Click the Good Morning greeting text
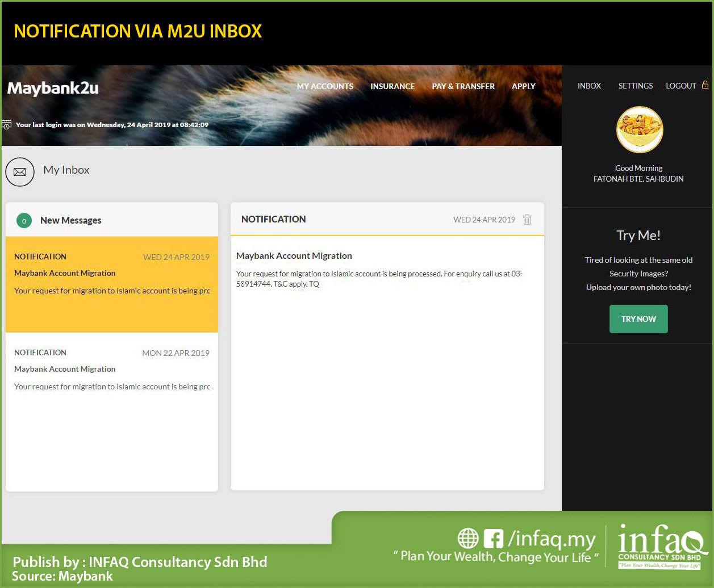The height and width of the screenshot is (588, 714). click(x=638, y=168)
